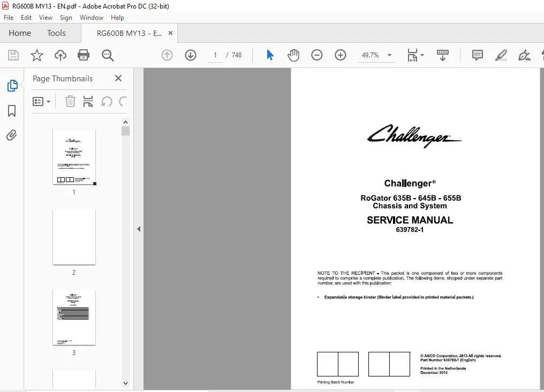
Task: Open the Window menu
Action: (x=91, y=18)
